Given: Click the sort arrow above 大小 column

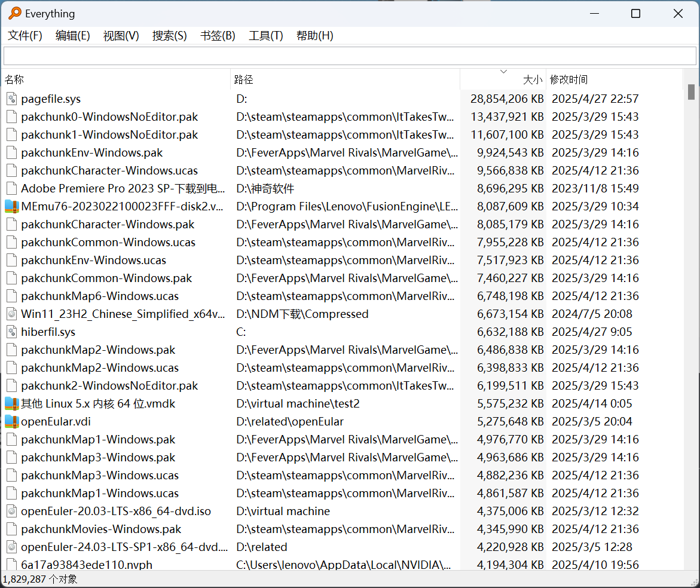Looking at the screenshot, I should click(503, 72).
